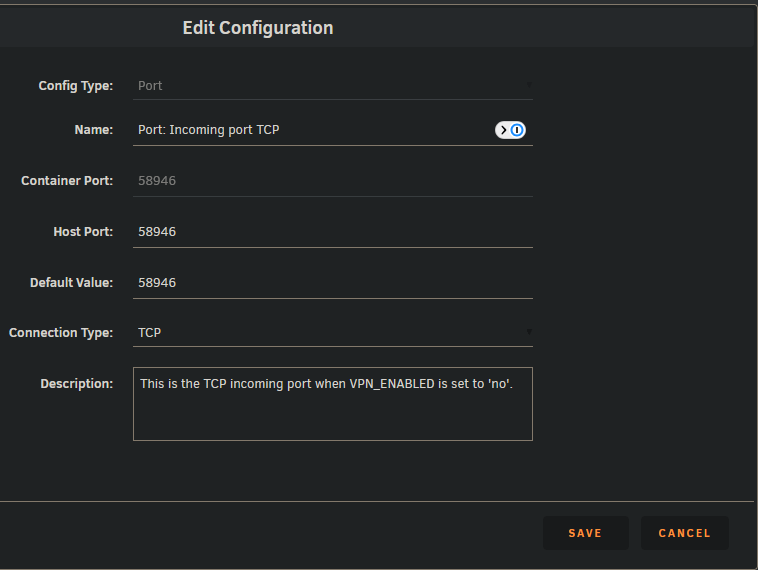The width and height of the screenshot is (758, 570).
Task: Click the Container Port label
Action: 67,181
